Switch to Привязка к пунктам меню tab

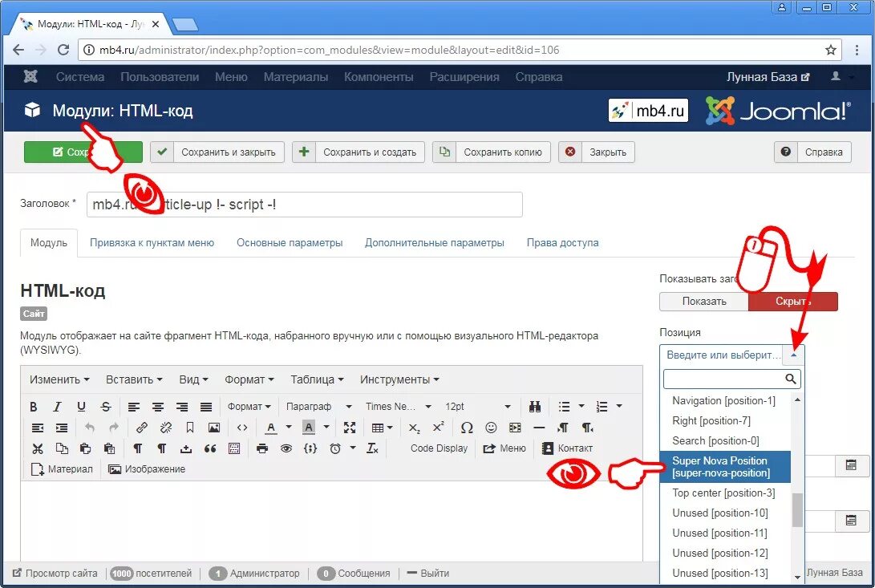(152, 243)
